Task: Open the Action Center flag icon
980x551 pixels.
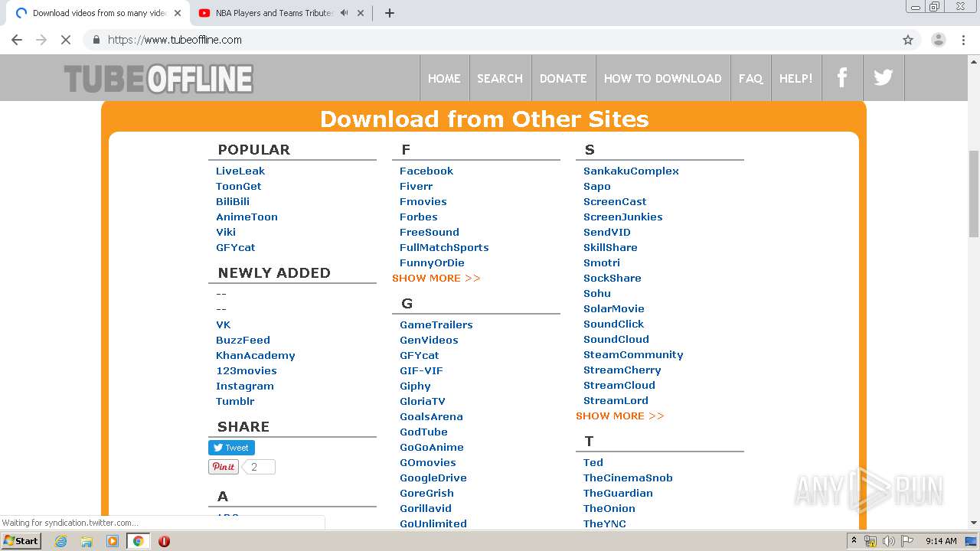Action: tap(907, 541)
